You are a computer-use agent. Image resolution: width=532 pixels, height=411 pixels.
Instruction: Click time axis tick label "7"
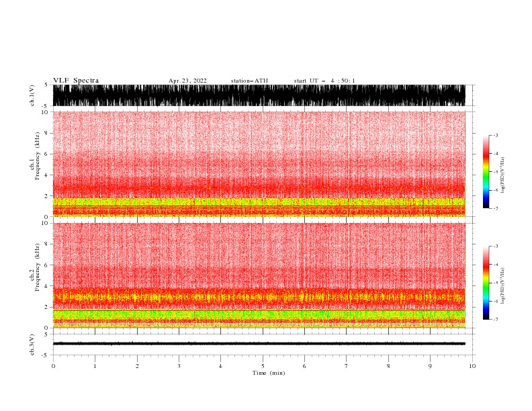[347, 366]
